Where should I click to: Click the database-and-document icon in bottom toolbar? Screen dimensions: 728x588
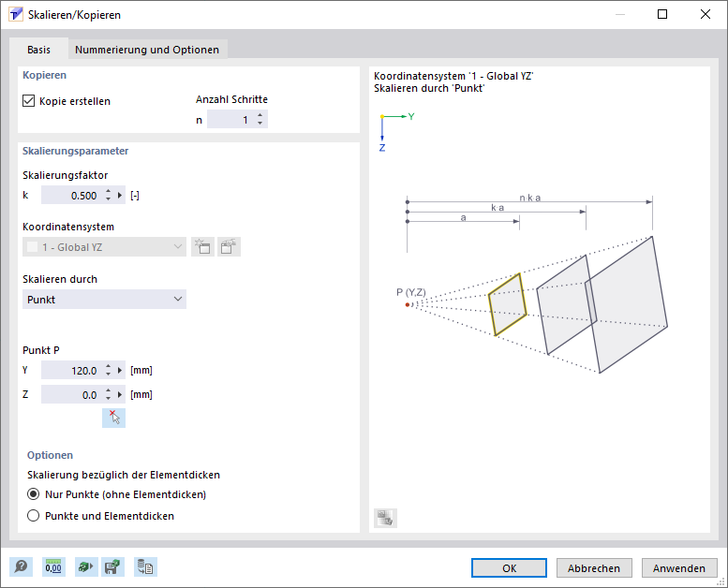(146, 567)
